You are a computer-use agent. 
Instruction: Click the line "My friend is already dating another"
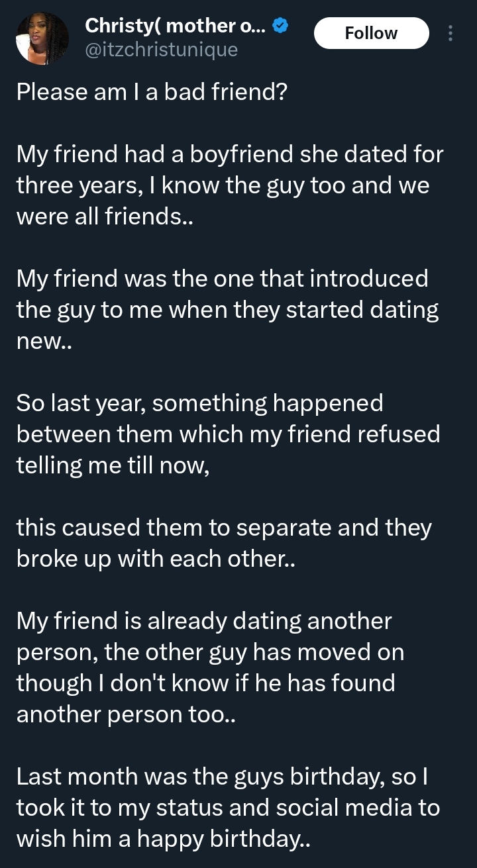tap(204, 621)
